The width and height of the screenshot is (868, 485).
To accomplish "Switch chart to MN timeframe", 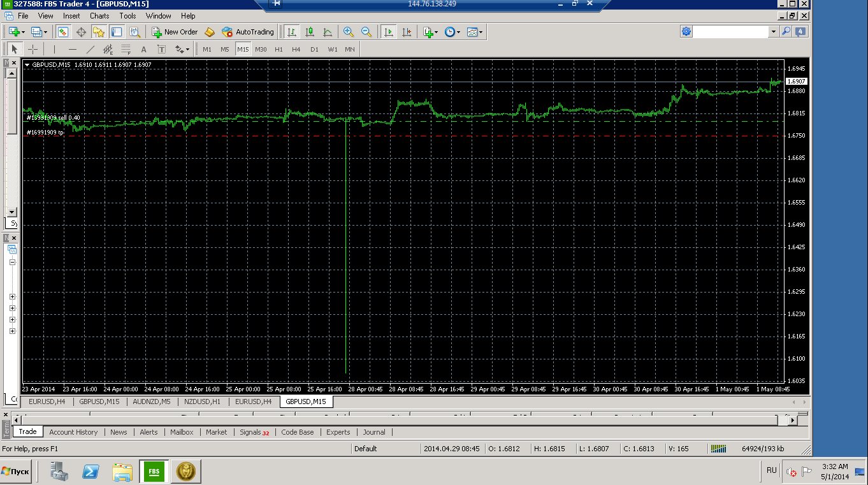I will [350, 49].
